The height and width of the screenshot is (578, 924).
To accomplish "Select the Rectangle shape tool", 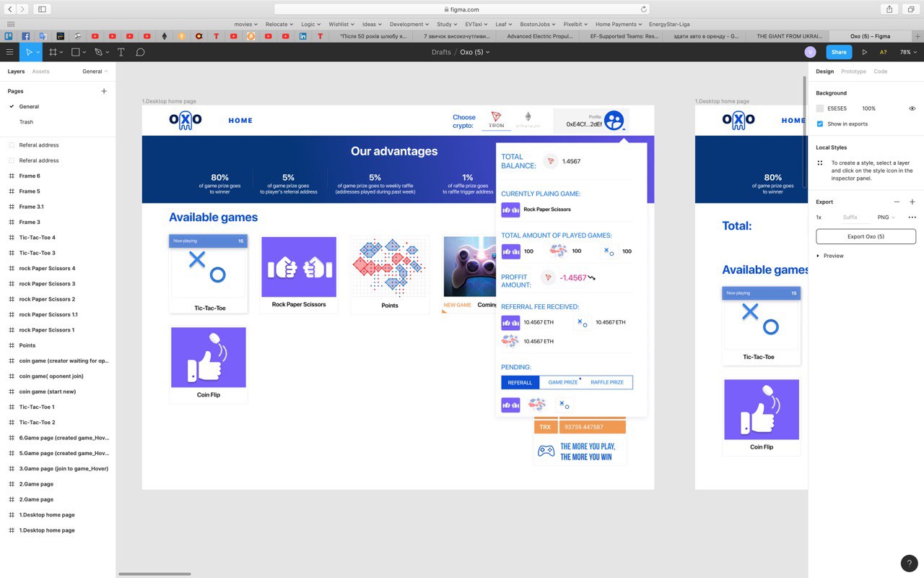I will point(75,52).
